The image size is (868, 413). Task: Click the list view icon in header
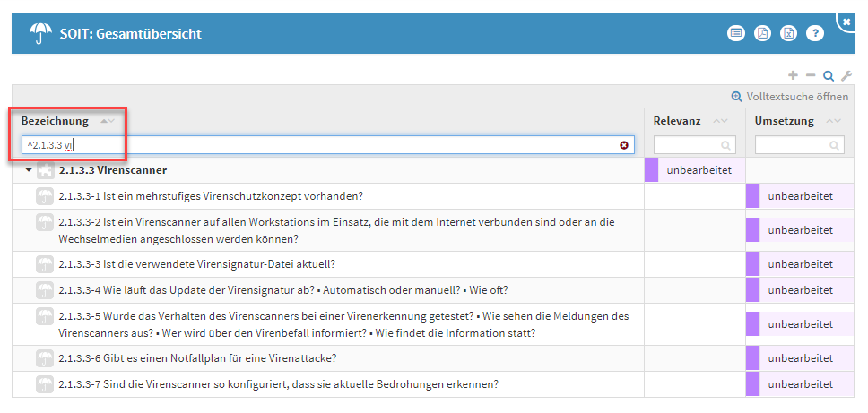pos(735,33)
